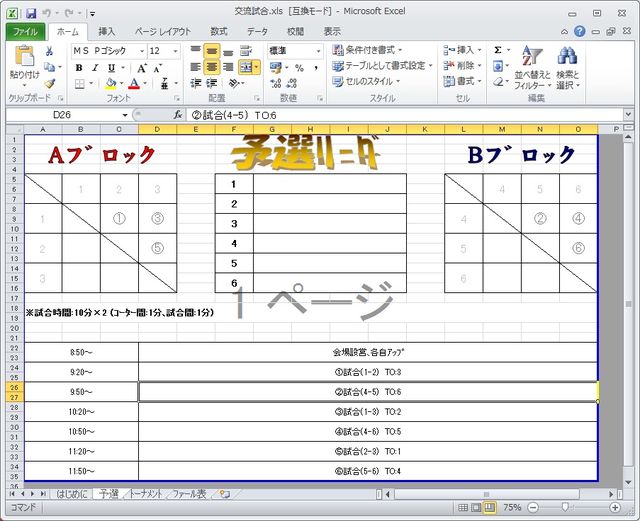Image resolution: width=640 pixels, height=521 pixels.
Task: Toggle bold formatting
Action: coord(79,67)
